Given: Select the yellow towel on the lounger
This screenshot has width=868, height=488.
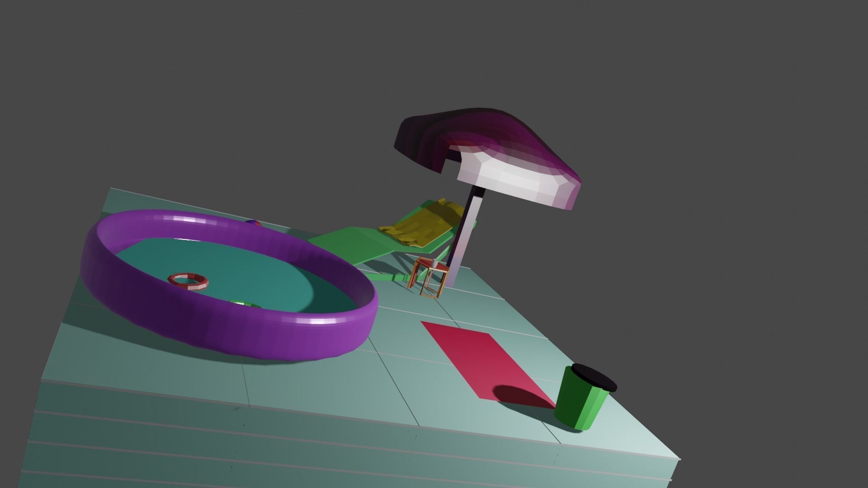Looking at the screenshot, I should point(423,224).
